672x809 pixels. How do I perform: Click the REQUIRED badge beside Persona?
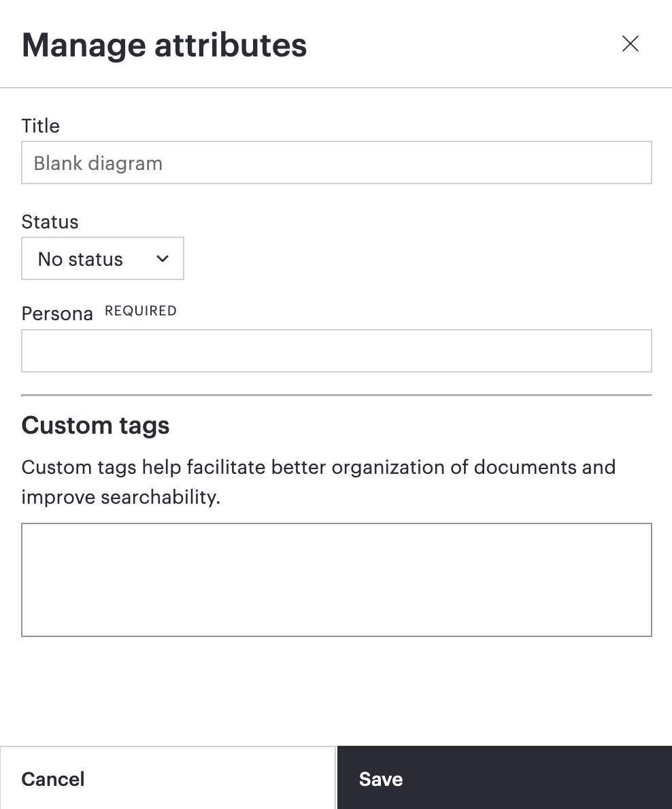pyautogui.click(x=141, y=311)
